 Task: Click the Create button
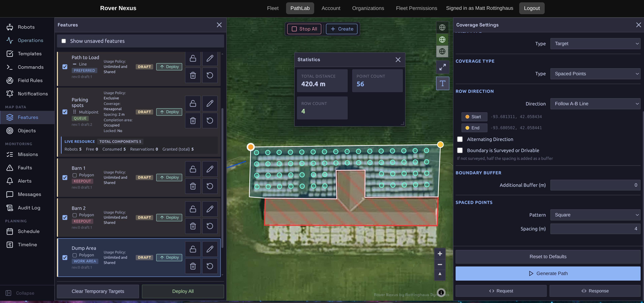coord(341,29)
